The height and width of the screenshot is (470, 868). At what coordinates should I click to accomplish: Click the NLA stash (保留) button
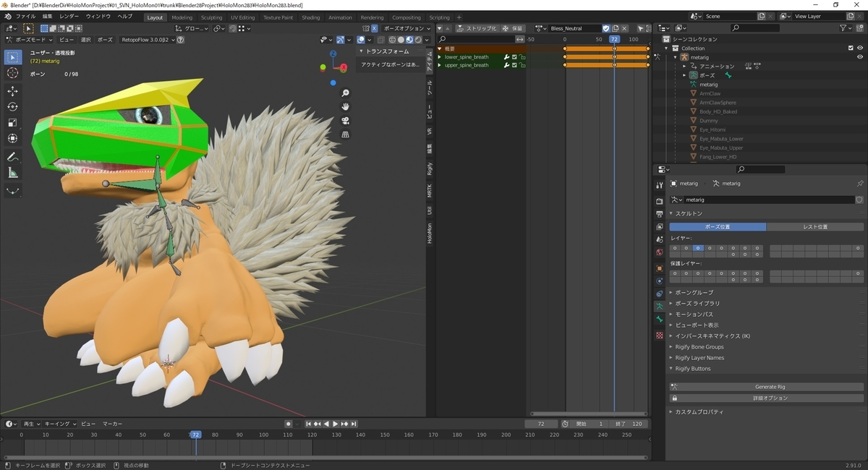click(513, 28)
